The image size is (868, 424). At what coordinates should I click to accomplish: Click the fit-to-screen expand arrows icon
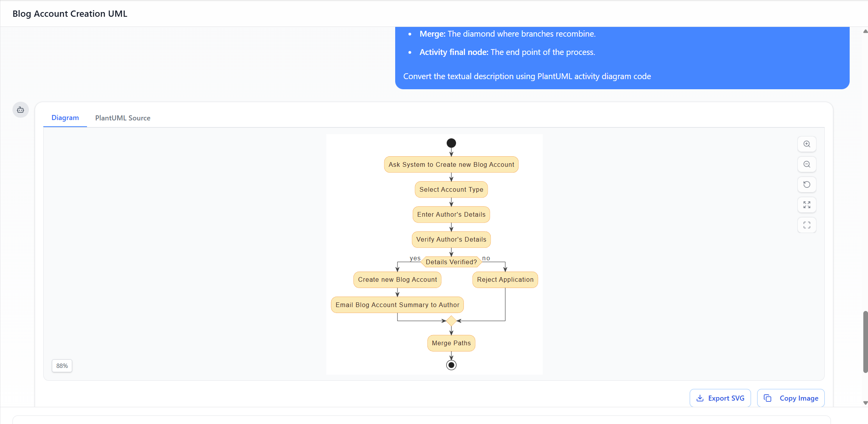point(807,205)
